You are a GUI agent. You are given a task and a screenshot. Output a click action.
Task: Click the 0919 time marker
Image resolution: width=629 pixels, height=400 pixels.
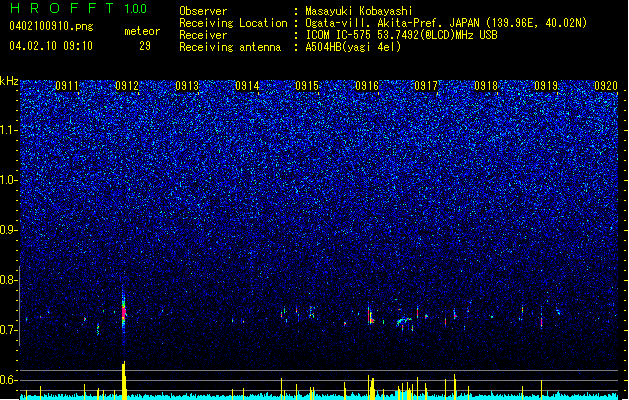(546, 86)
